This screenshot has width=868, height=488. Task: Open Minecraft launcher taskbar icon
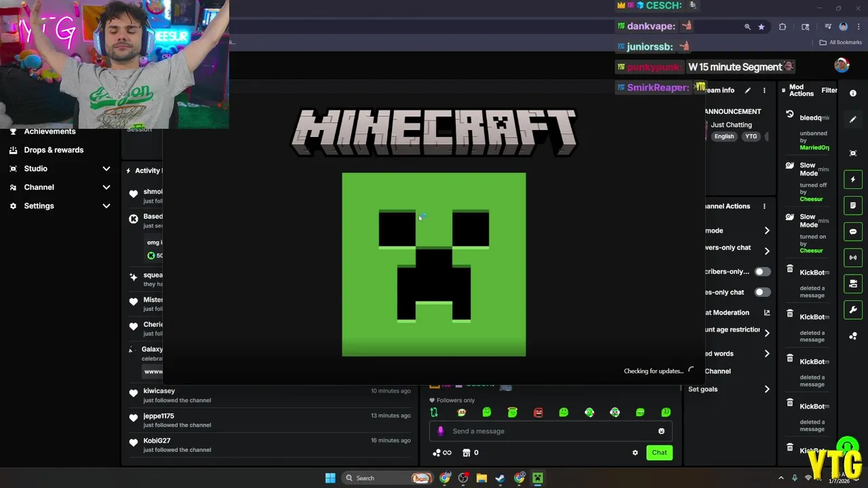(538, 478)
